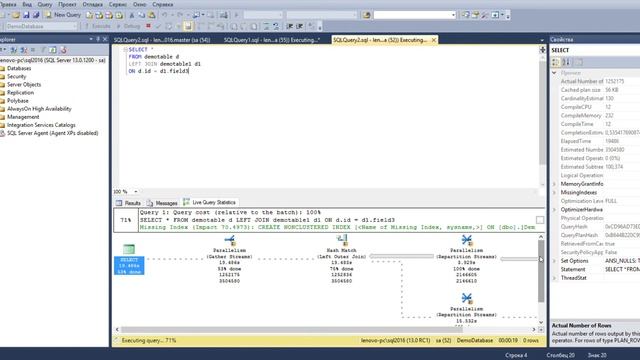Click Alphabetical sort icon in Properties
This screenshot has width=640, height=360.
(x=567, y=62)
